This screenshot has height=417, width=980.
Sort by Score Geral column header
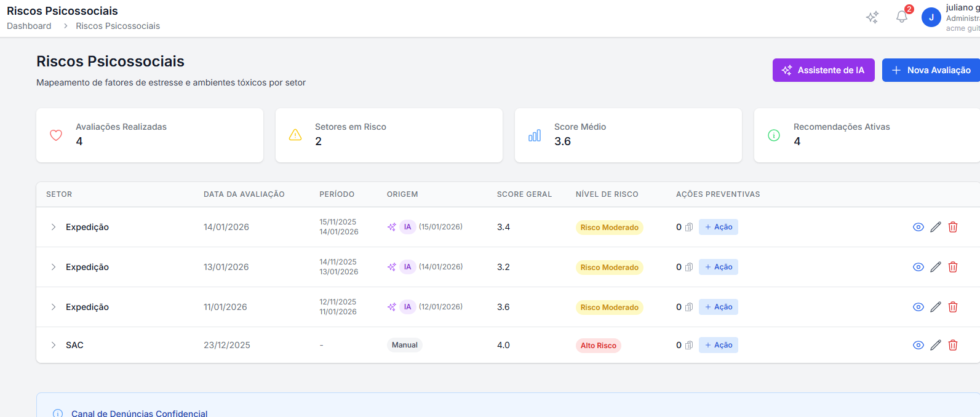(524, 194)
